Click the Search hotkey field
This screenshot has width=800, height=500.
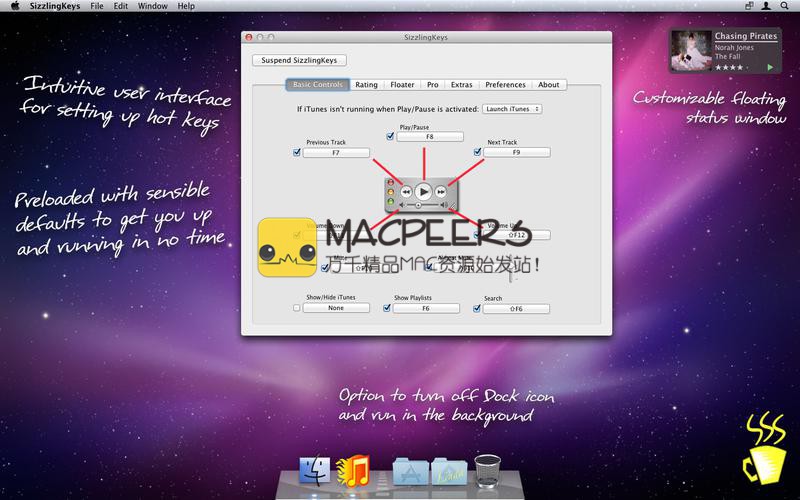(x=516, y=309)
